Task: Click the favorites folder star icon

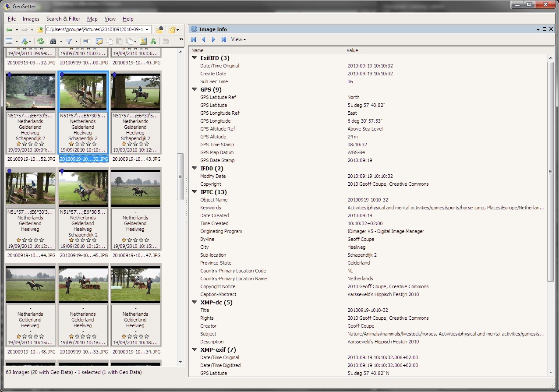Action: pos(172,30)
